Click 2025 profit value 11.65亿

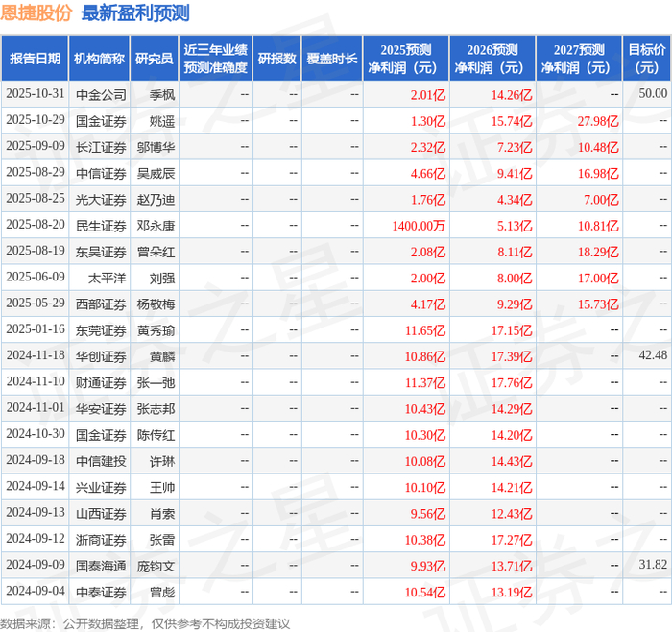point(425,331)
